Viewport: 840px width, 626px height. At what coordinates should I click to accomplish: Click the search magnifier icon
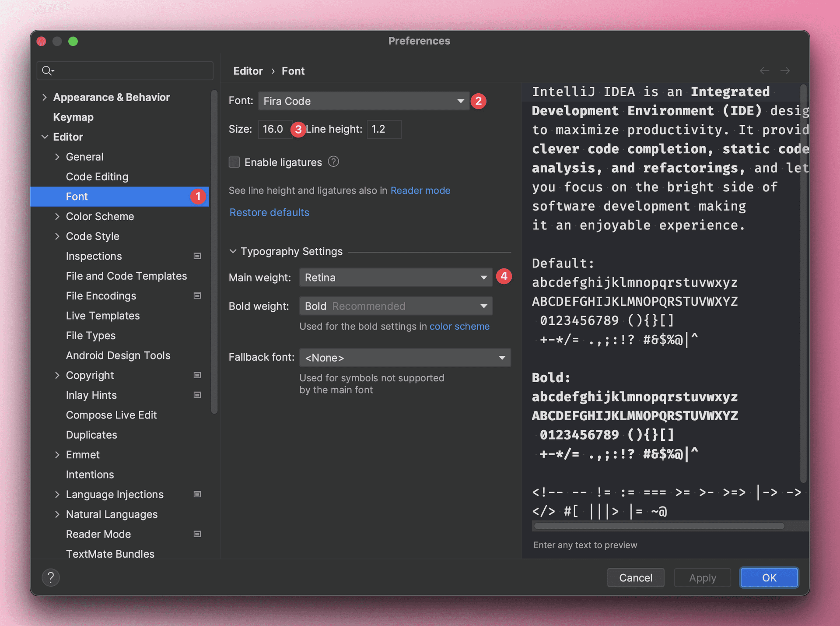47,70
